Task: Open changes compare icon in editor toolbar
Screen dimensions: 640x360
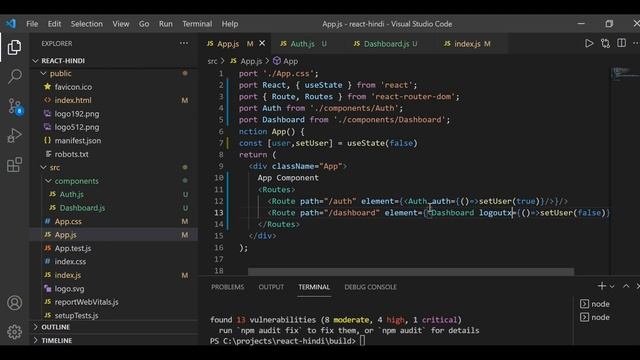Action: (605, 43)
